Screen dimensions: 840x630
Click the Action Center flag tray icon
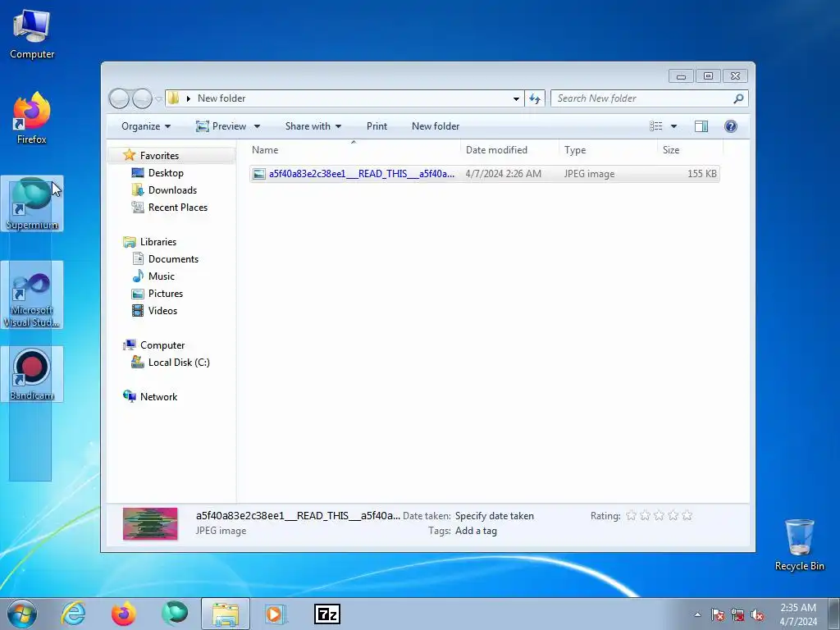point(718,615)
